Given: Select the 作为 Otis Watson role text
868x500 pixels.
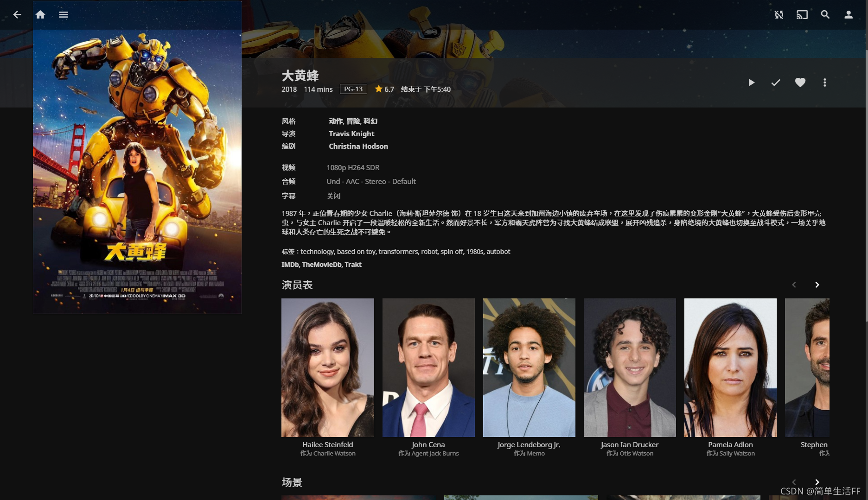Looking at the screenshot, I should pos(630,453).
